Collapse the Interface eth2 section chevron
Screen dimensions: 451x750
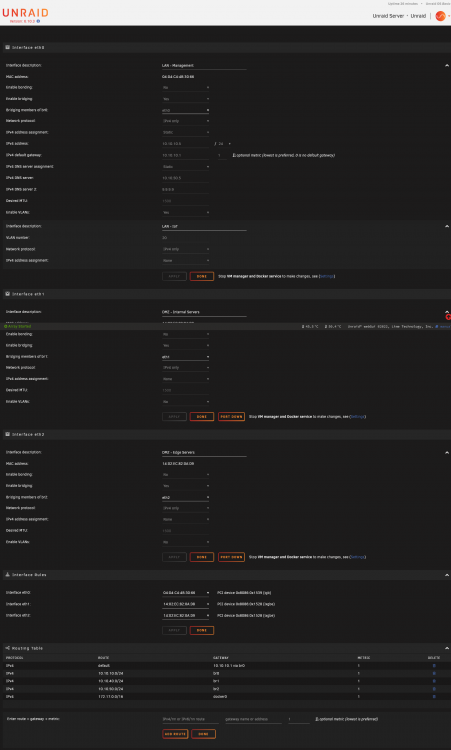(447, 452)
